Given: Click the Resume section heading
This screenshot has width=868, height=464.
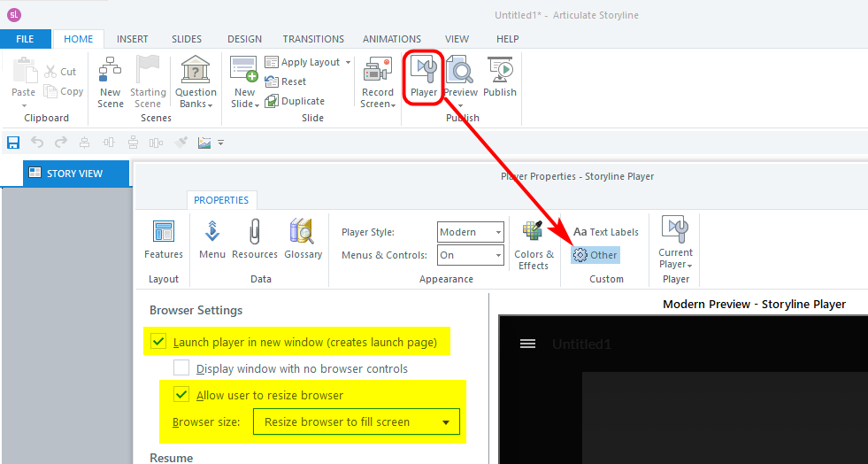Looking at the screenshot, I should 171,457.
